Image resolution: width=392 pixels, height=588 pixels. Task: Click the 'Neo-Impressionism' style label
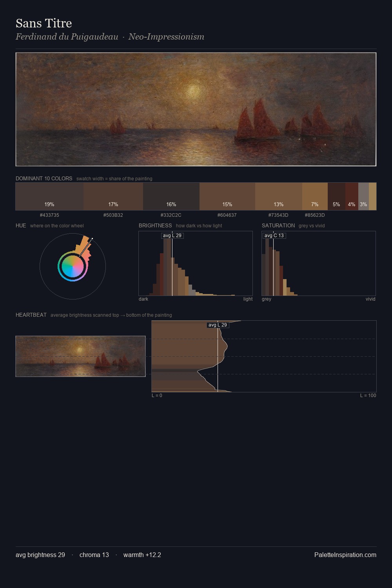(166, 37)
